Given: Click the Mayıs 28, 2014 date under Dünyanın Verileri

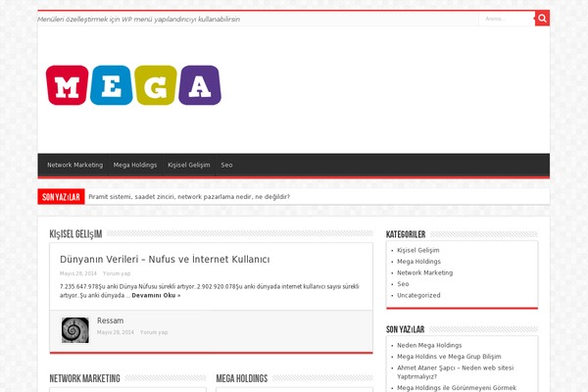Looking at the screenshot, I should [78, 273].
